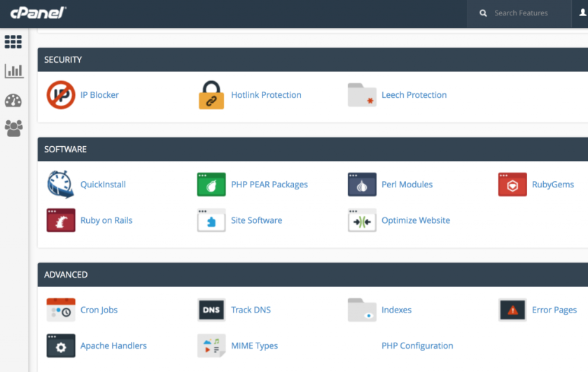Screen dimensions: 588x372
Task: Click the Hotlink Protection padlock icon
Action: (x=211, y=95)
